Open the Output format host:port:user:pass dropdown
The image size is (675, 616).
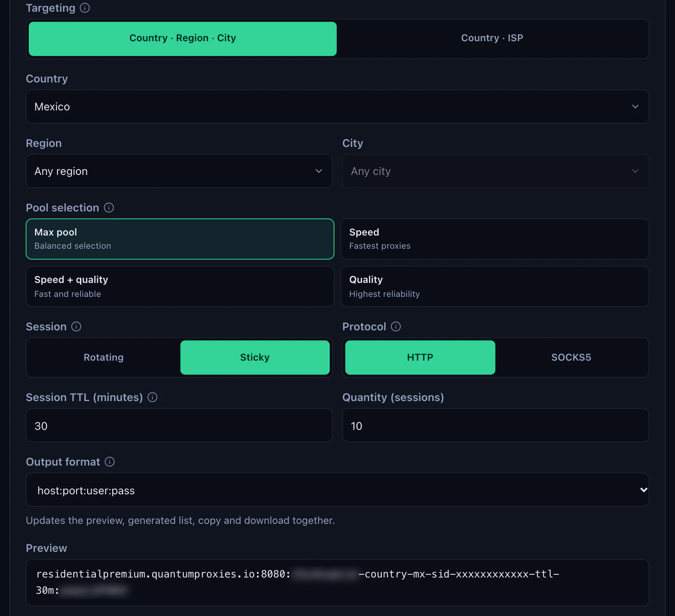click(x=337, y=490)
